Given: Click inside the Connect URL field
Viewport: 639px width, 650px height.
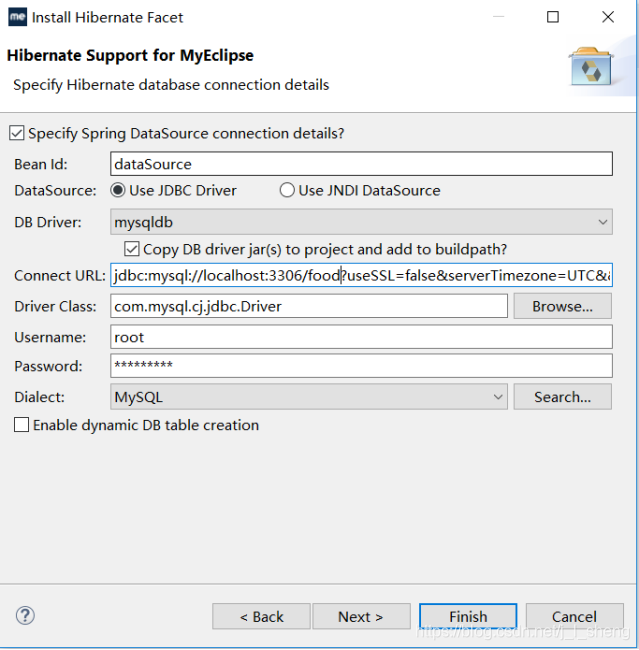Looking at the screenshot, I should [361, 275].
